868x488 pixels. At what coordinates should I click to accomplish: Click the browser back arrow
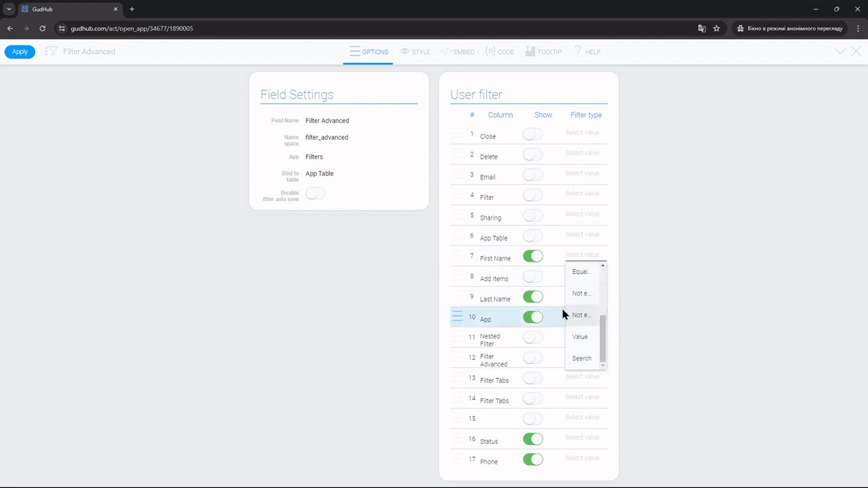click(10, 28)
